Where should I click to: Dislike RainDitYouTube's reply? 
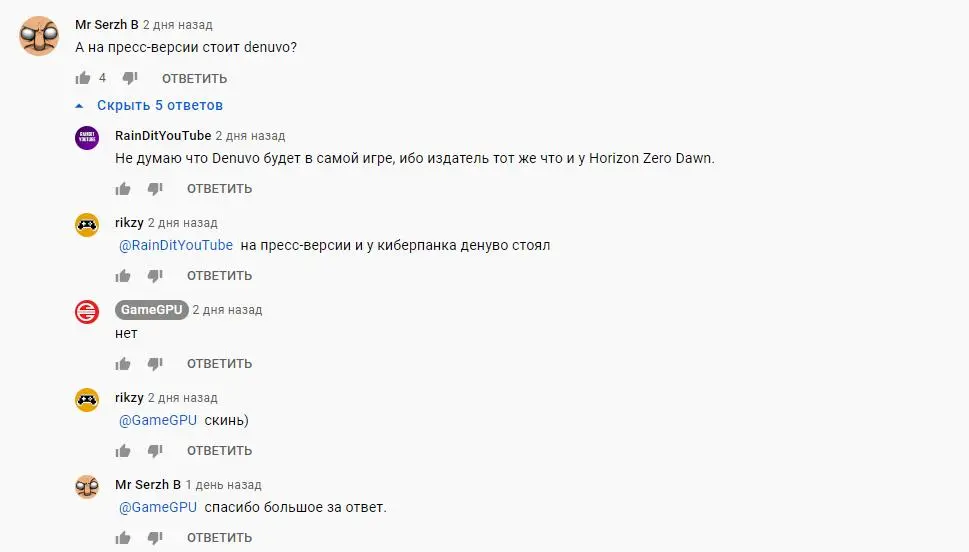click(x=155, y=189)
